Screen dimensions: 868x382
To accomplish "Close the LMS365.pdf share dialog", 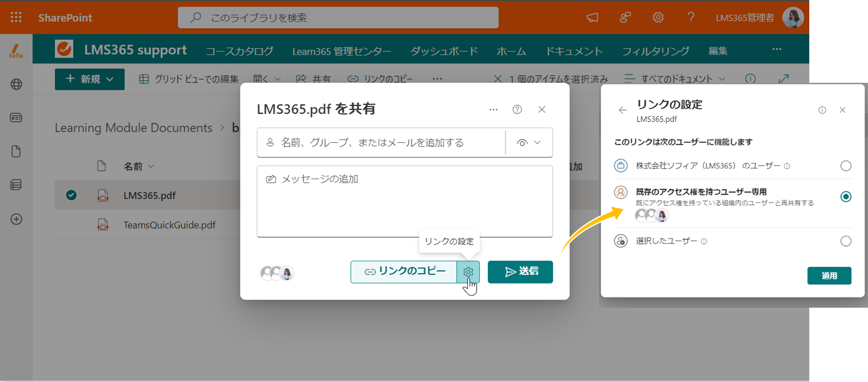I will (x=542, y=110).
